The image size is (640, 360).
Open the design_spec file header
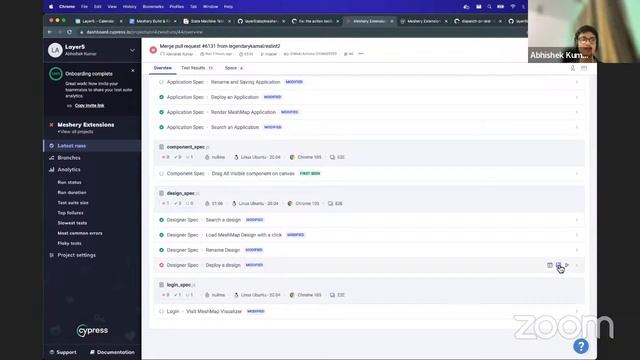[369, 198]
